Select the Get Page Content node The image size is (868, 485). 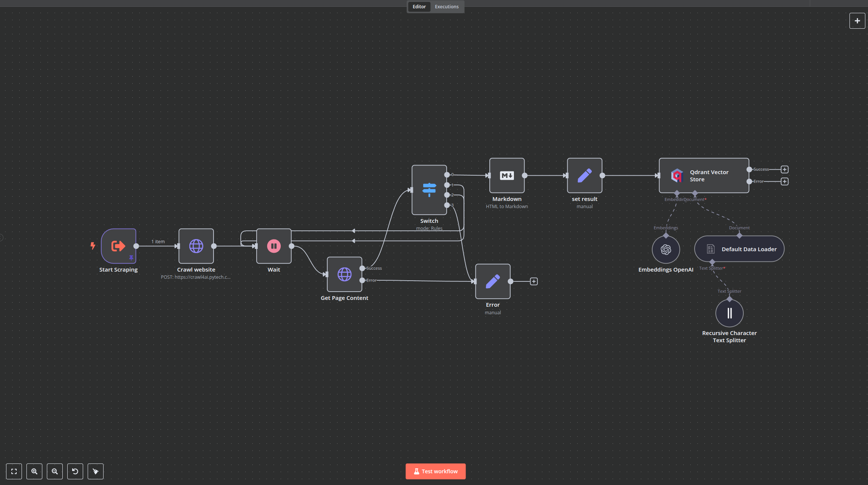[x=344, y=275]
